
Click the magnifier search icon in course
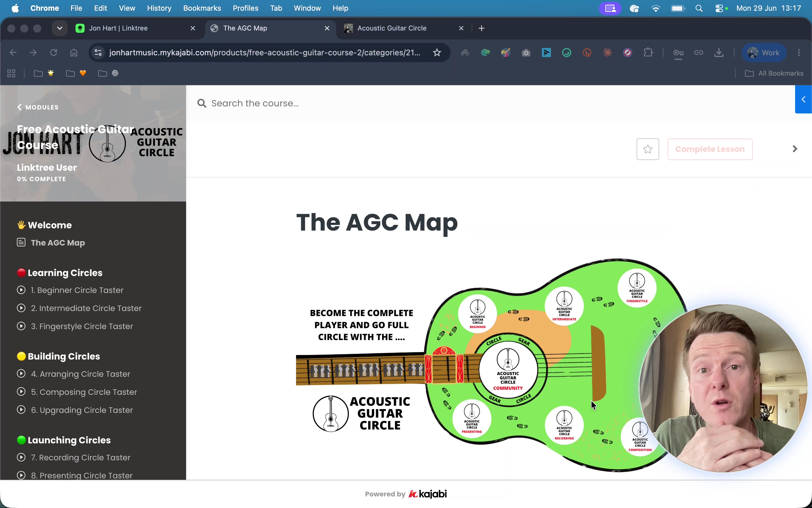coord(202,103)
